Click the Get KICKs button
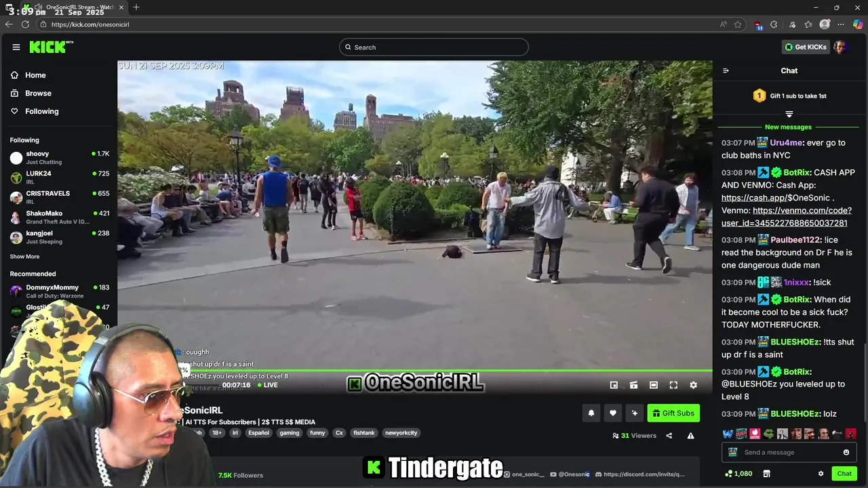868x488 pixels. coord(806,47)
